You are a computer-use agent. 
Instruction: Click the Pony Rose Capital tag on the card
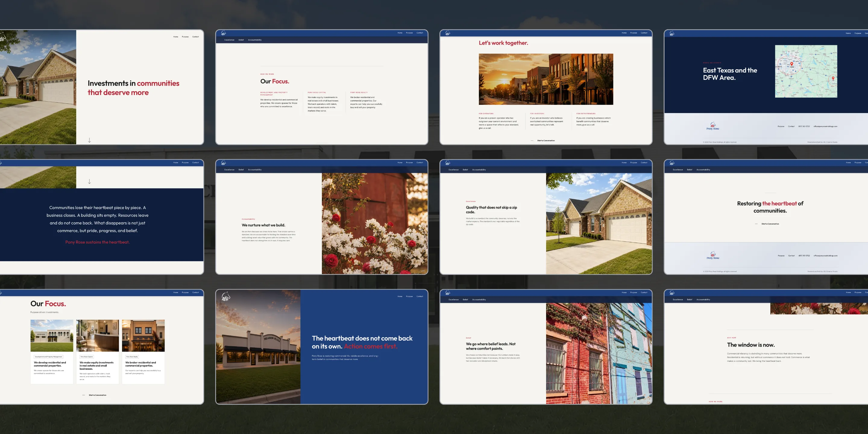click(86, 357)
